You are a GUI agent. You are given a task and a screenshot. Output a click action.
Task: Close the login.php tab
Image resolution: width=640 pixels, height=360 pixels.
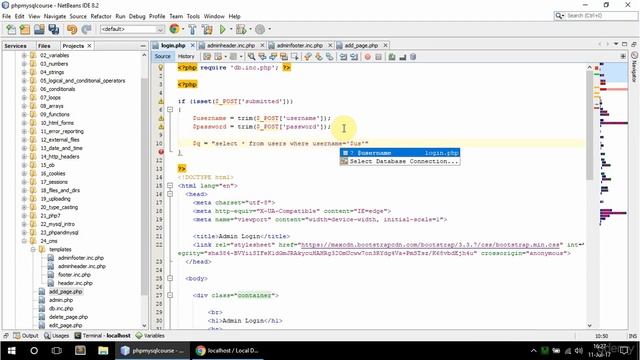[x=192, y=45]
